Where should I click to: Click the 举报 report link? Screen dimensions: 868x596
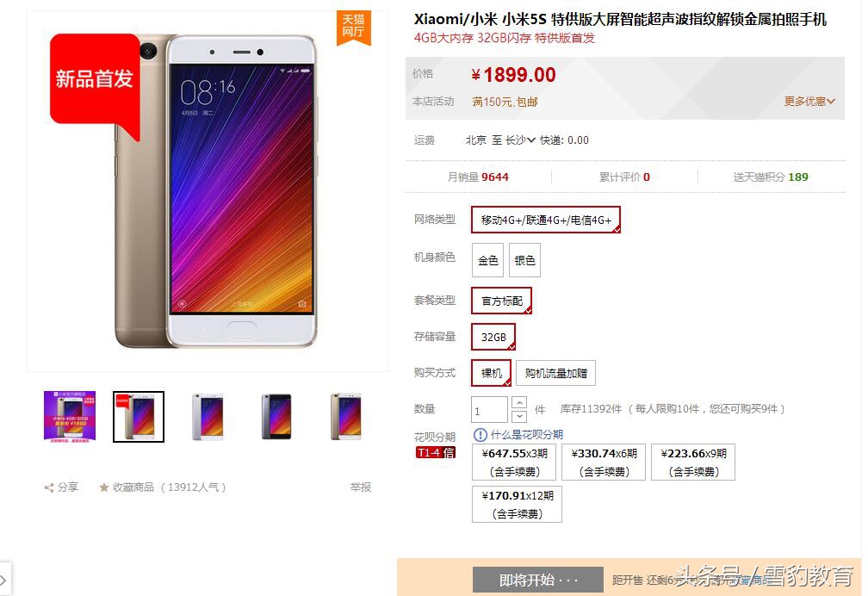coord(360,487)
